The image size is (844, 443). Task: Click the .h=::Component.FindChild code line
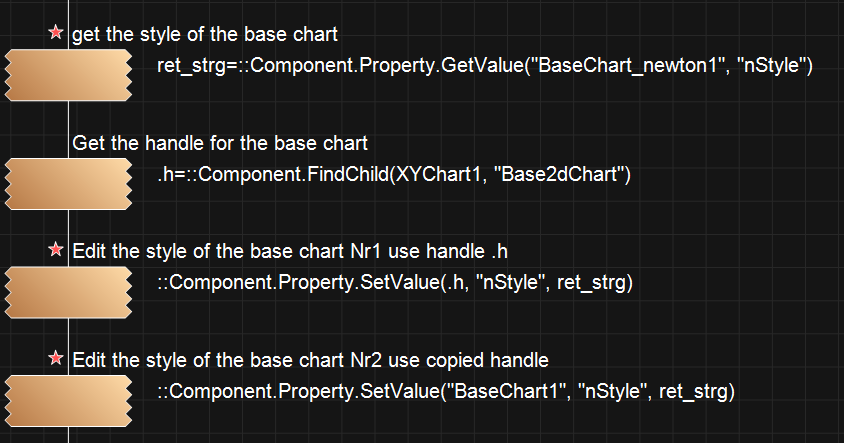(x=393, y=175)
